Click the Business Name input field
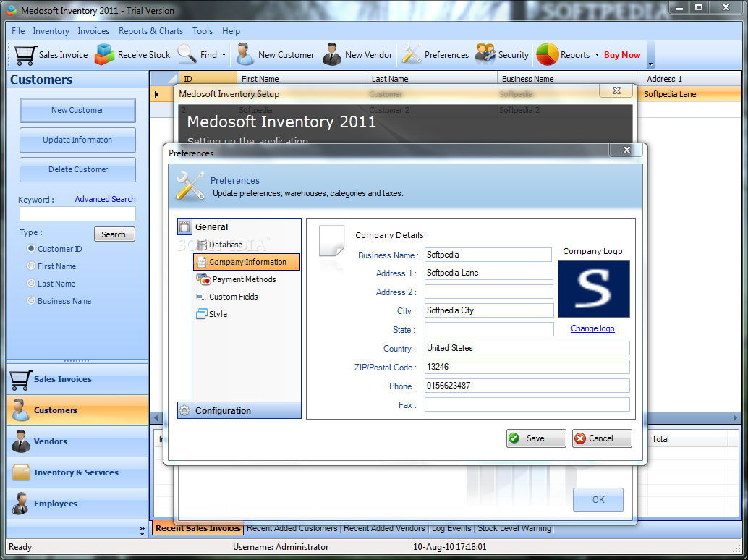The height and width of the screenshot is (560, 748). point(488,255)
